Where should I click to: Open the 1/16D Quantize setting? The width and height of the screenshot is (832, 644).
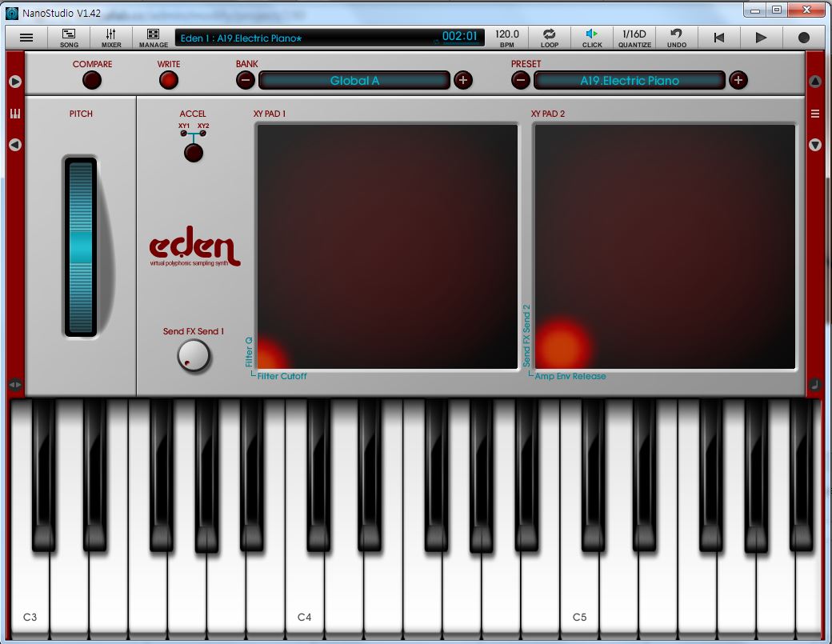(634, 38)
